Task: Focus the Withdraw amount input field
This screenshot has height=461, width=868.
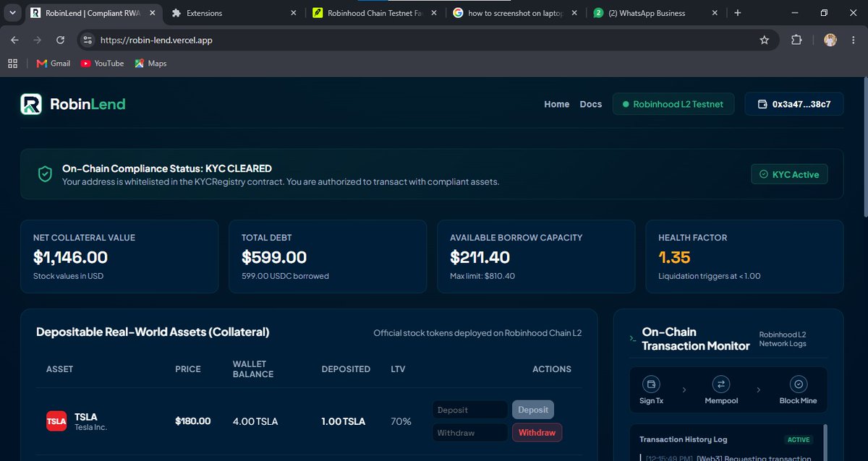Action: [x=470, y=433]
